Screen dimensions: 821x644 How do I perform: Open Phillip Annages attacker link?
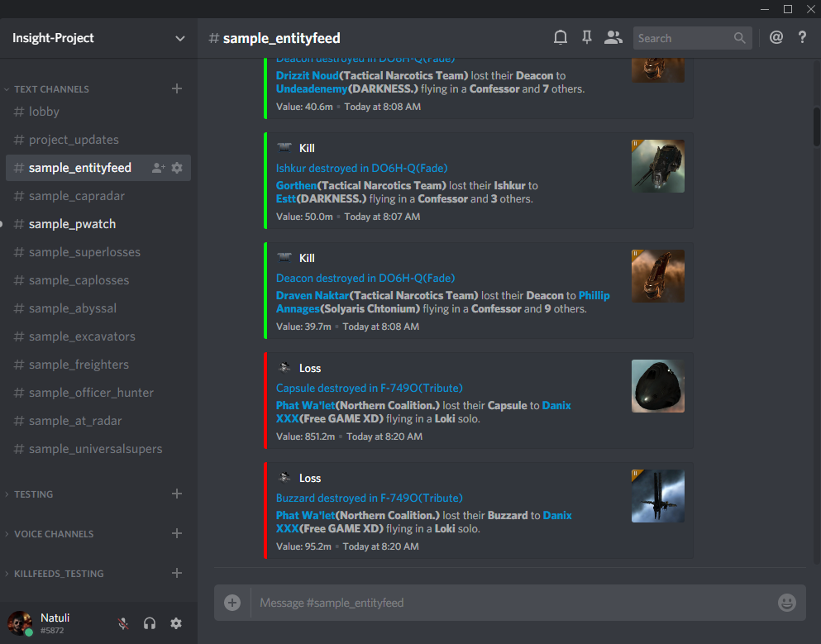(594, 295)
